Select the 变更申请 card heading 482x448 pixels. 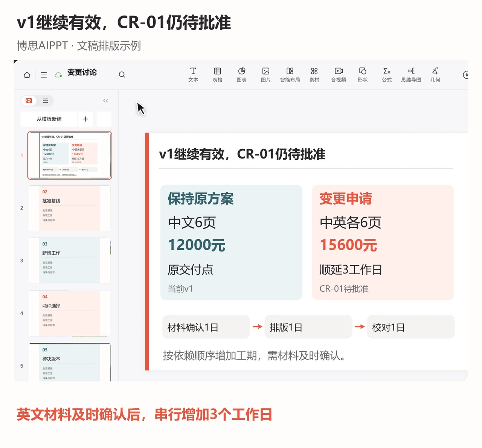tap(346, 199)
